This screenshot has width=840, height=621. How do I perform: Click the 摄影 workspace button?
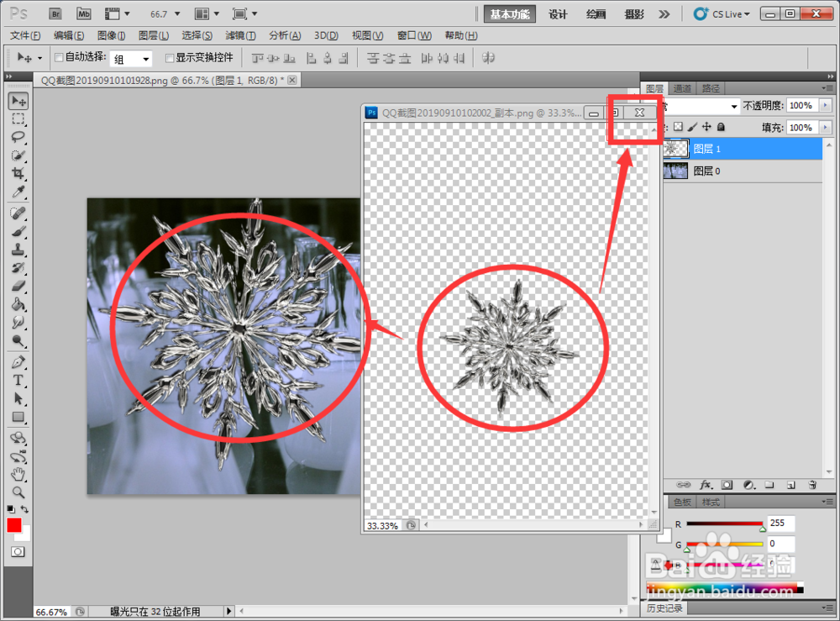tap(633, 13)
